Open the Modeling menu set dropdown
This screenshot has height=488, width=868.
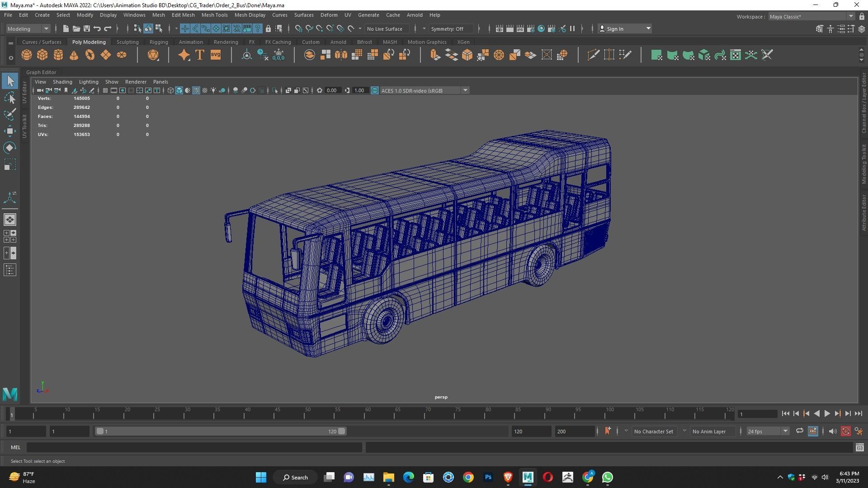[28, 28]
